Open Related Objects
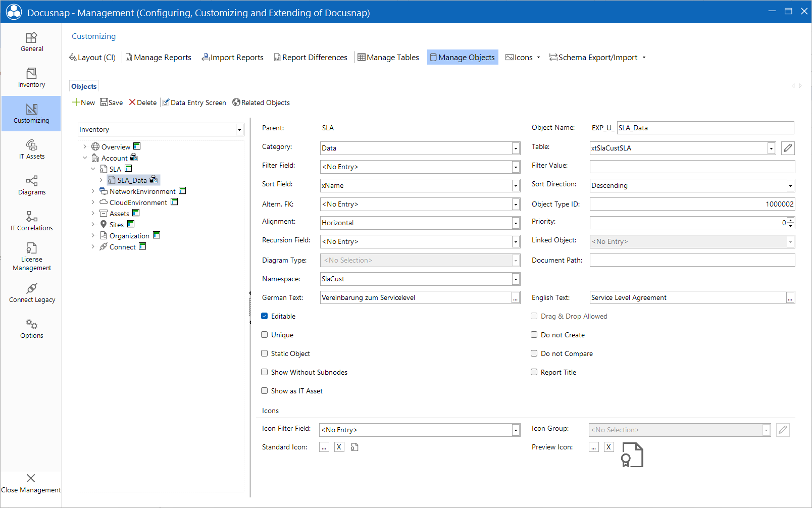This screenshot has width=812, height=508. coord(261,103)
